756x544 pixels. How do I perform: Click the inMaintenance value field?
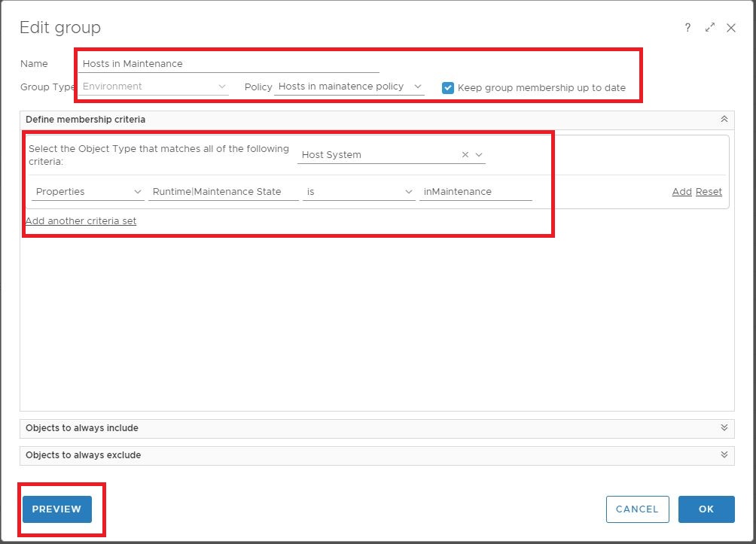point(475,192)
